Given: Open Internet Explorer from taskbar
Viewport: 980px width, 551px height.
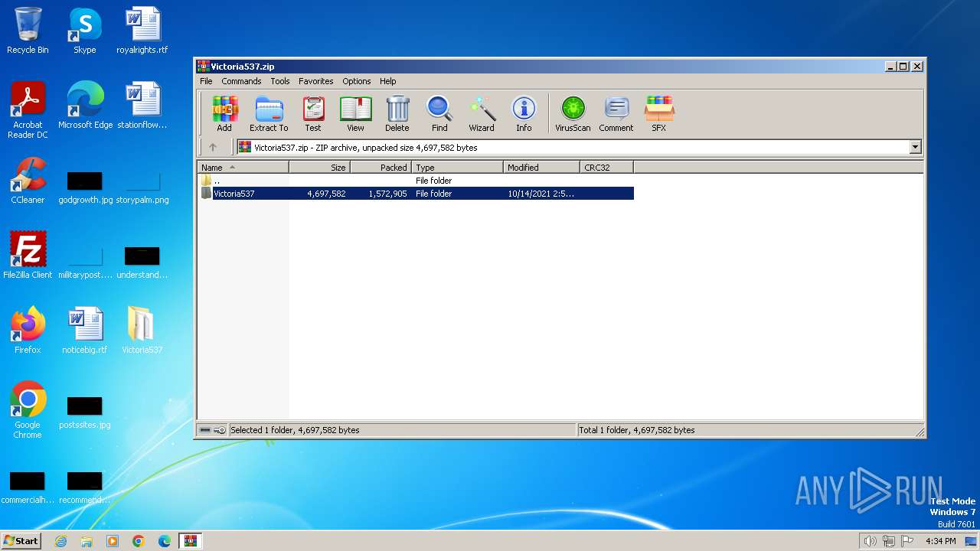Looking at the screenshot, I should point(60,541).
